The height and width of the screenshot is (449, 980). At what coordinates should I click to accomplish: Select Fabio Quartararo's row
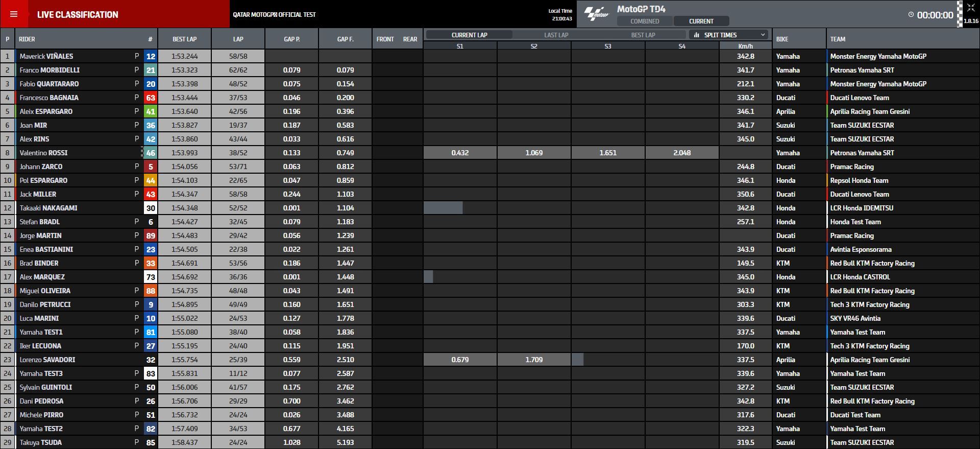[49, 84]
